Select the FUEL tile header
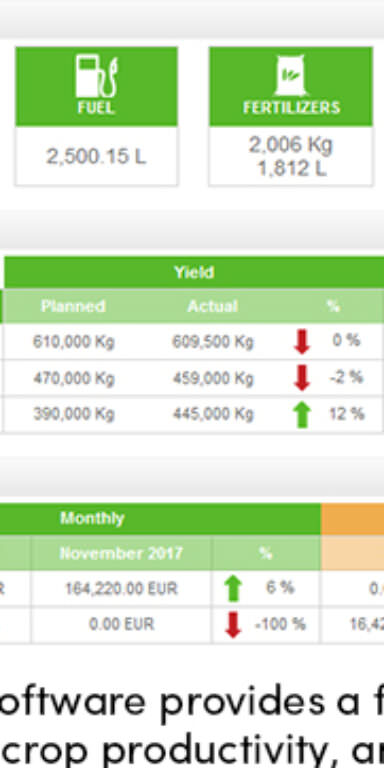 (96, 86)
